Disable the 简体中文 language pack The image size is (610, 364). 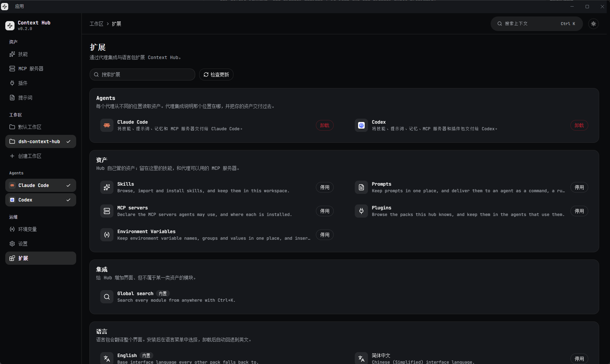pyautogui.click(x=579, y=359)
